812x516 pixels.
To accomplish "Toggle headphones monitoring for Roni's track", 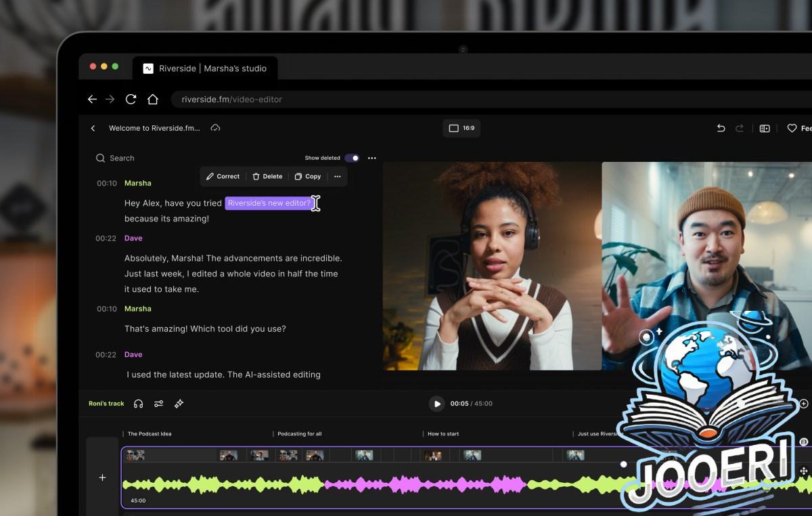I will [x=138, y=404].
